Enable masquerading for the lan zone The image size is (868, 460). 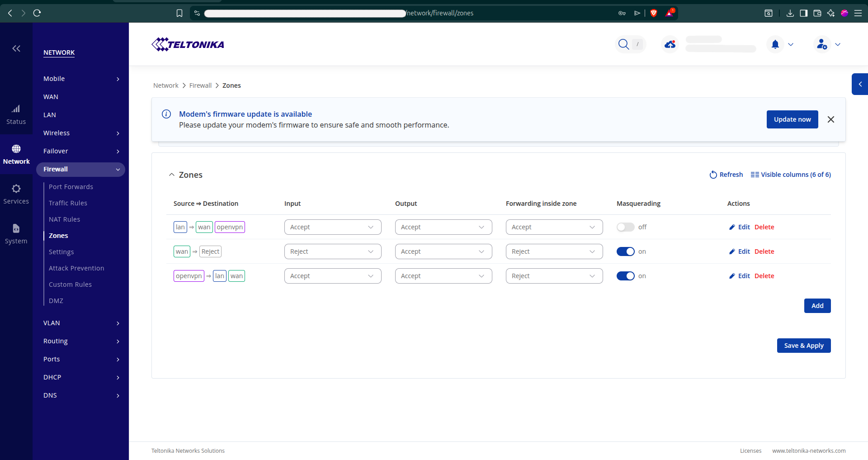(626, 227)
